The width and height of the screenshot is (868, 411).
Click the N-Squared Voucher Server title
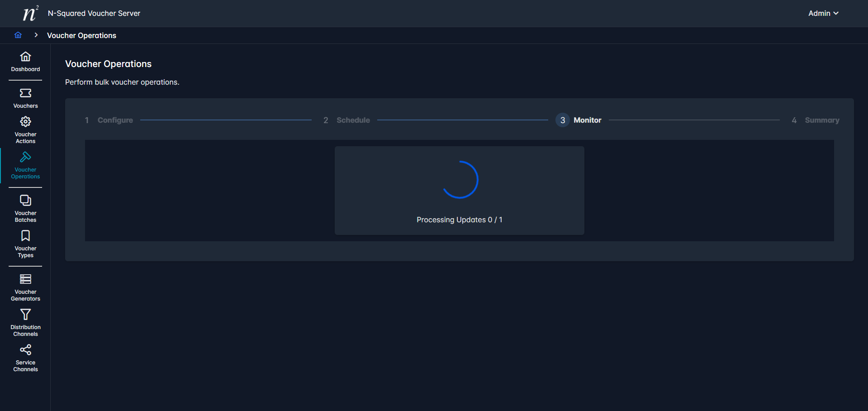pos(94,14)
